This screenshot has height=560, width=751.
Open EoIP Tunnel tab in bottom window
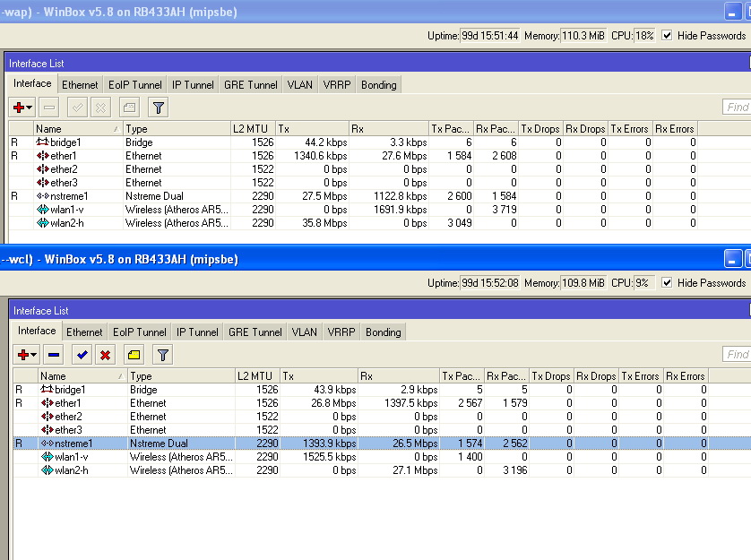(140, 332)
